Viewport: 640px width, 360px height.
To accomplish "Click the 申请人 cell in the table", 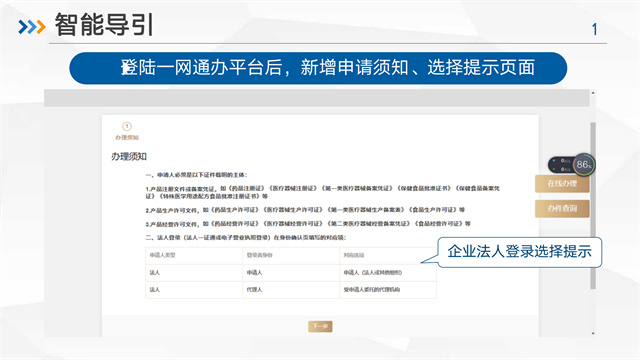I will pos(254,273).
